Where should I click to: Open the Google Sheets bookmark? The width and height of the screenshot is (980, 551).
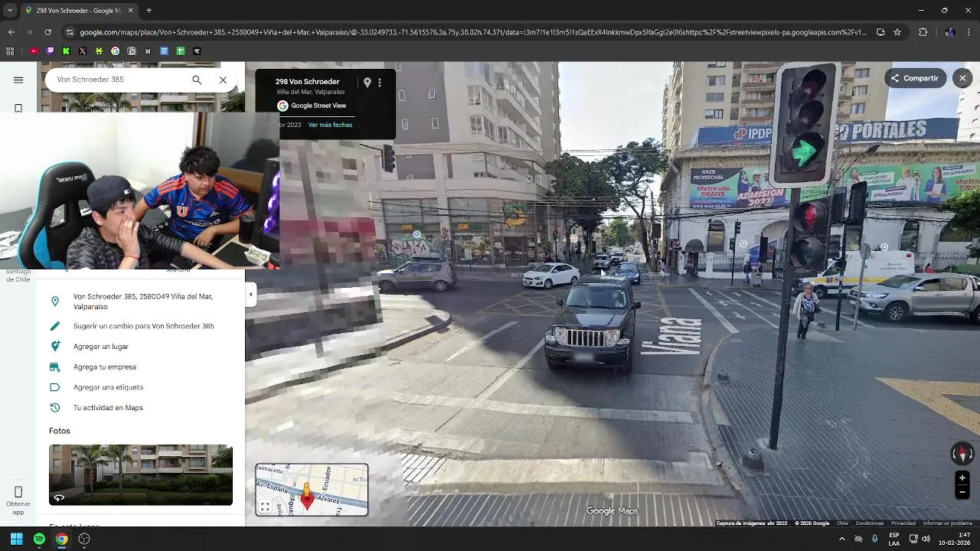tap(181, 51)
